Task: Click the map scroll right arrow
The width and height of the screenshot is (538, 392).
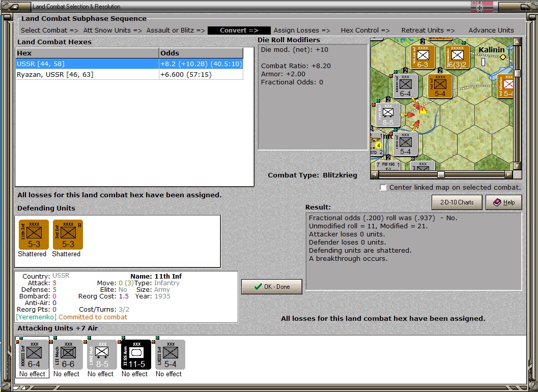Action: click(x=509, y=175)
